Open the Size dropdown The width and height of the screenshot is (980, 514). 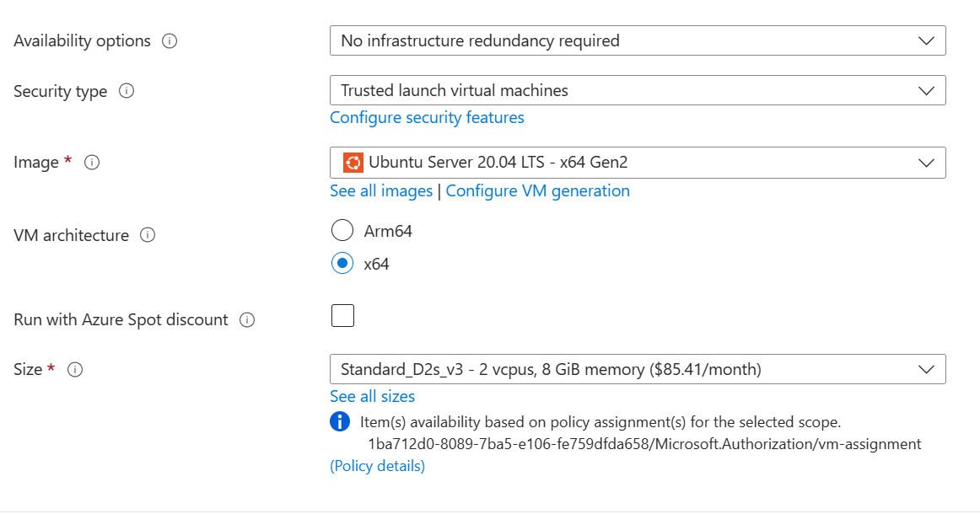point(638,369)
